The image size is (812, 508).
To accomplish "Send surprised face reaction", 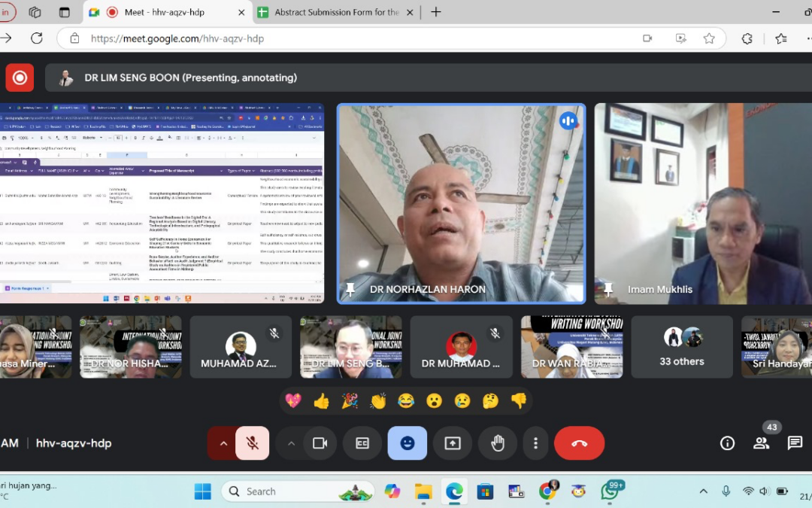I will (x=434, y=400).
